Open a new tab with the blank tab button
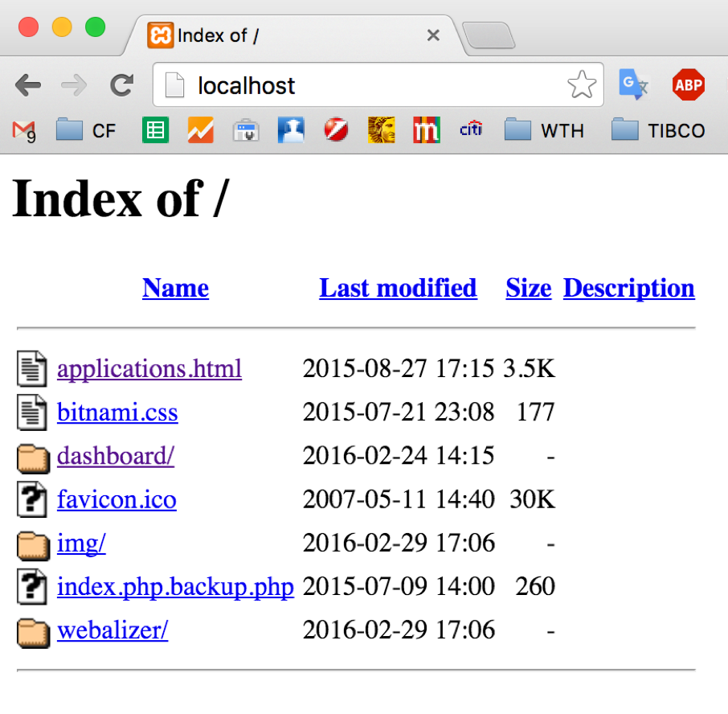This screenshot has width=728, height=714. [x=489, y=35]
